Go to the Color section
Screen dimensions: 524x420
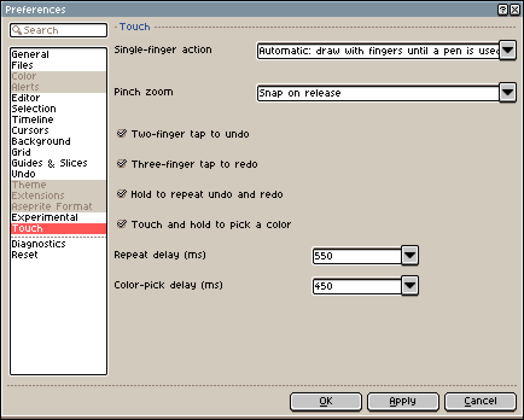[59, 76]
